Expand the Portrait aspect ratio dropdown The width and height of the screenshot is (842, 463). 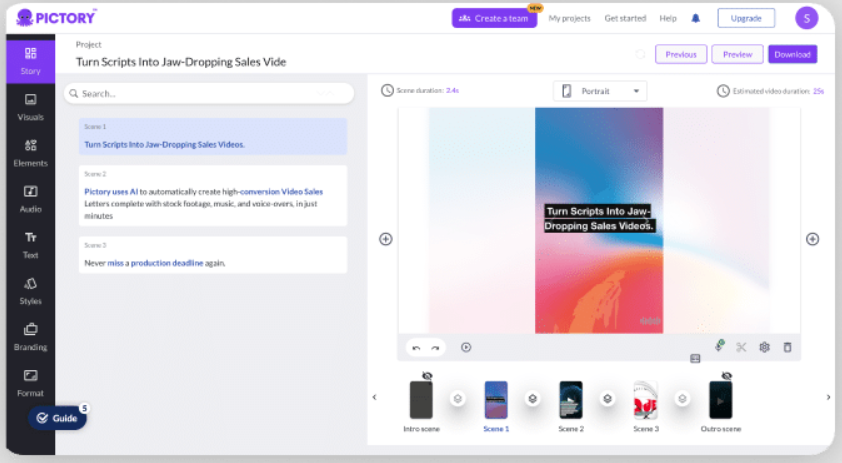pos(600,91)
